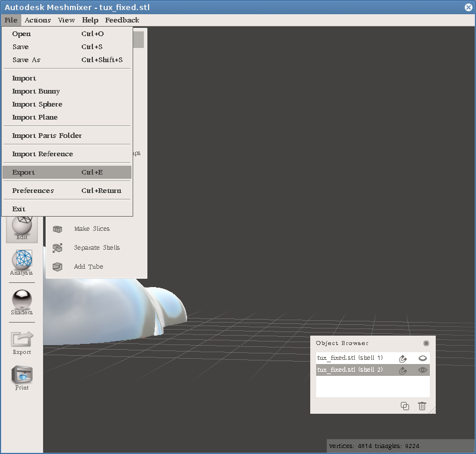Screen dimensions: 476x454
Task: Select Import Plane
Action: pyautogui.click(x=67, y=117)
